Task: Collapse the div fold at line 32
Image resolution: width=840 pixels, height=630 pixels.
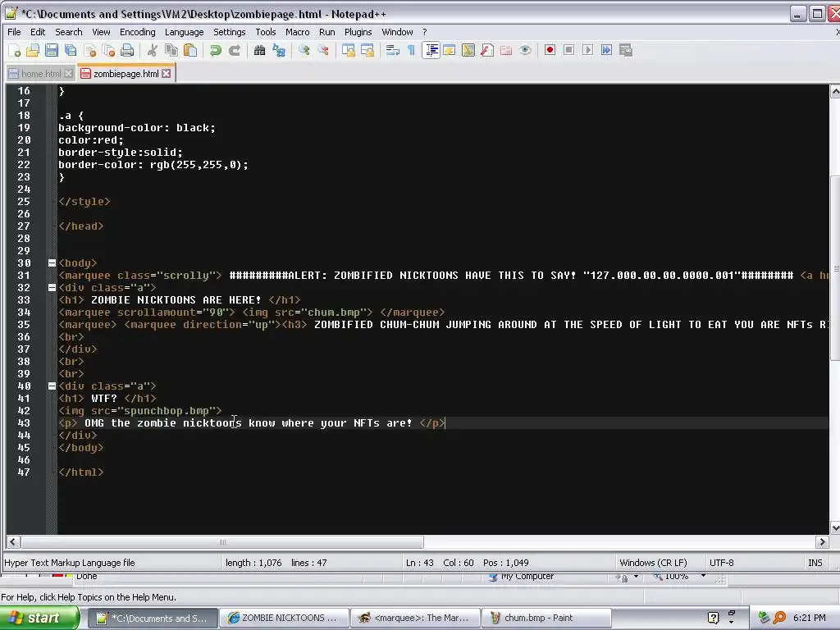Action: point(52,288)
